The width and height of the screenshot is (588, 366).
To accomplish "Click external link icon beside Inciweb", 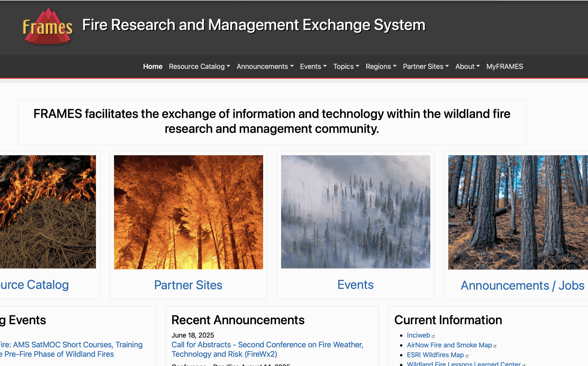I will tap(433, 336).
